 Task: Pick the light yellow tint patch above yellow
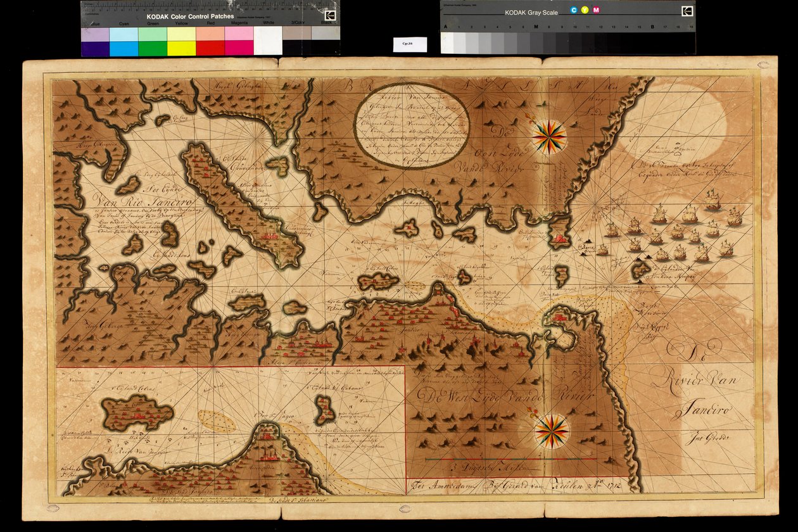[x=181, y=34]
